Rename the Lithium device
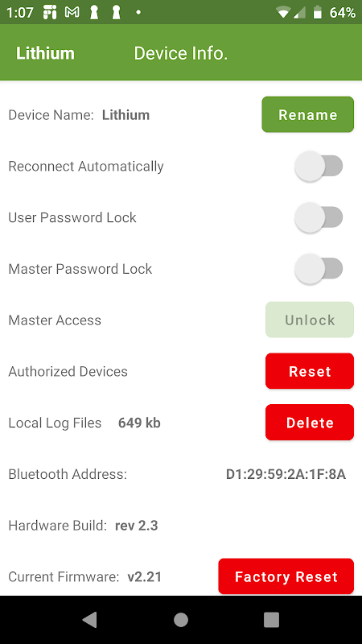 308,114
